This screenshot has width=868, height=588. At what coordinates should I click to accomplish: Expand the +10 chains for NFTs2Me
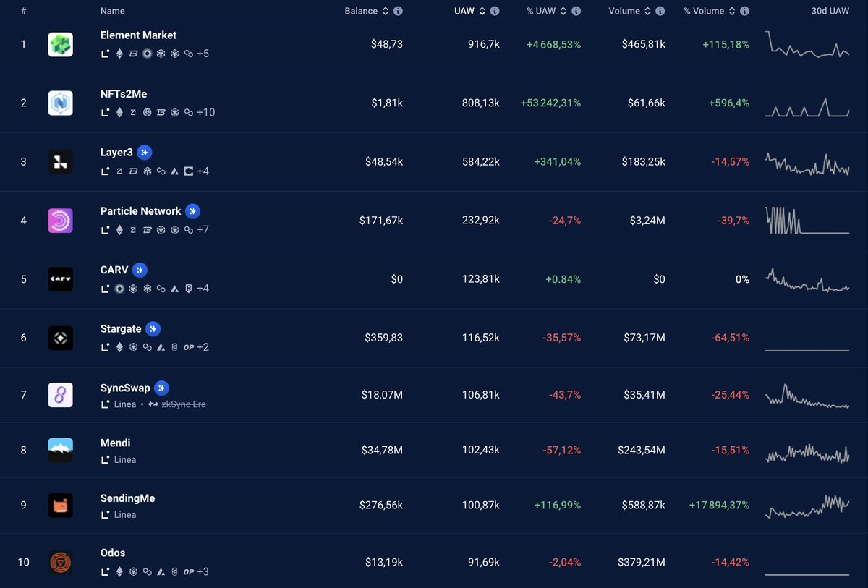point(205,112)
